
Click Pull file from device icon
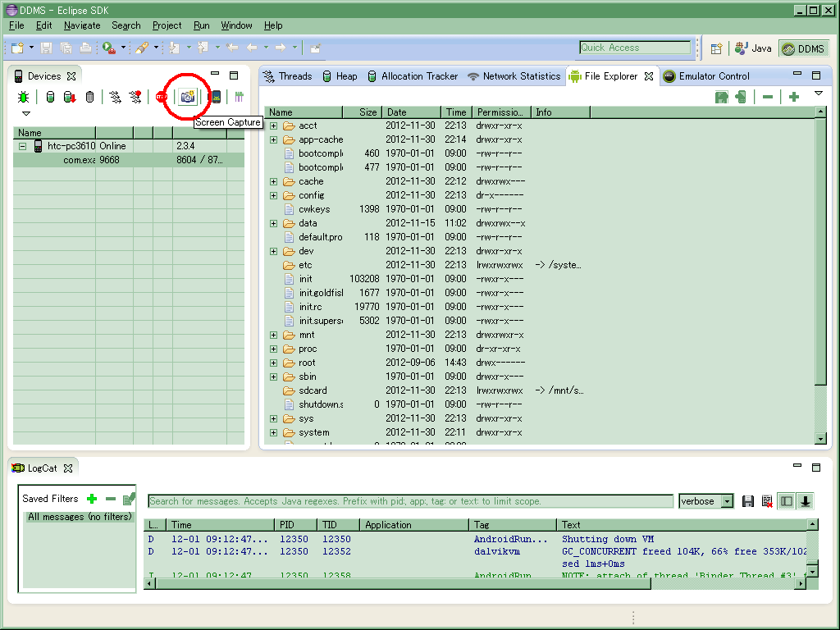click(x=721, y=97)
